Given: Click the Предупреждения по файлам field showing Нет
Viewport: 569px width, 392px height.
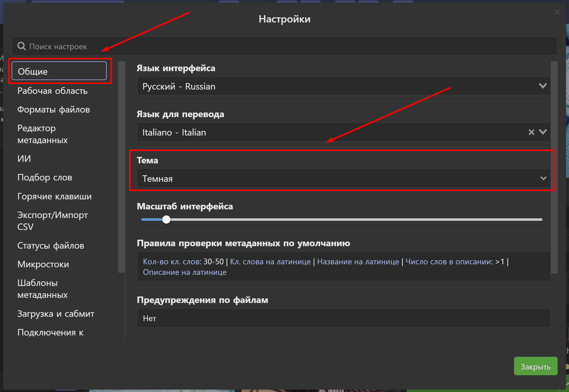Looking at the screenshot, I should click(x=343, y=318).
